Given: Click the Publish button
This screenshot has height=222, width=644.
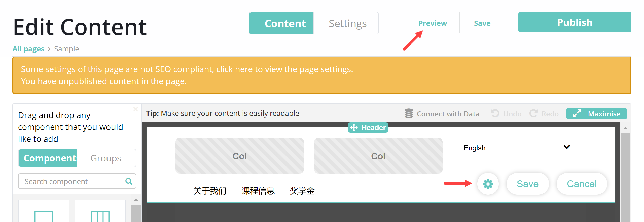Looking at the screenshot, I should click(x=575, y=22).
